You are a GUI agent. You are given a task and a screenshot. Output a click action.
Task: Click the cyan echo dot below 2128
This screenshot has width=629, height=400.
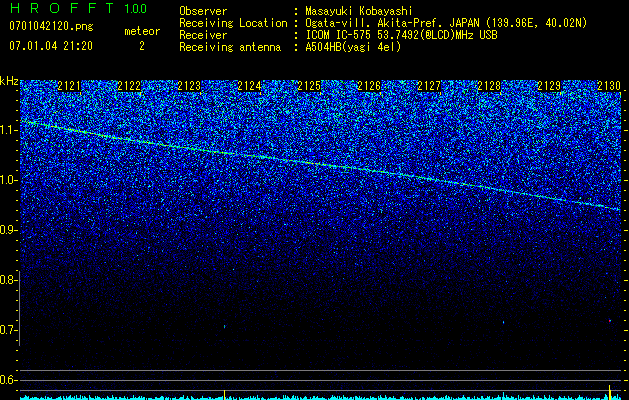[x=503, y=322]
